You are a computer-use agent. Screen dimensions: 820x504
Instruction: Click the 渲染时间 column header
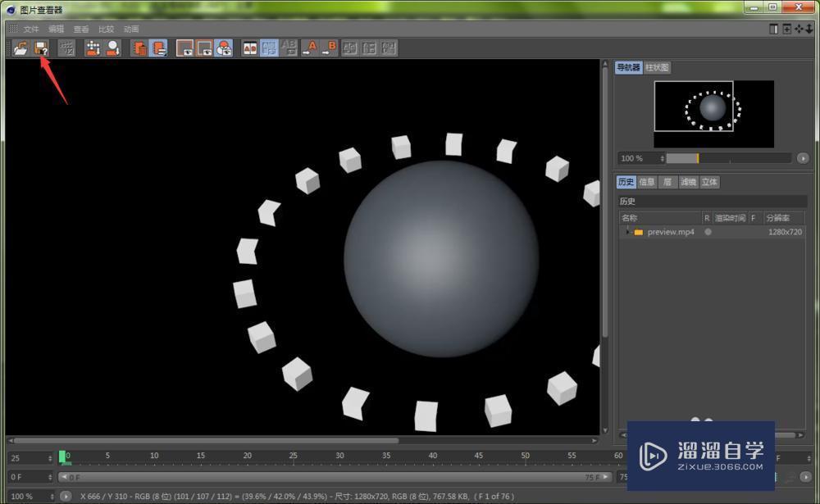coord(730,218)
